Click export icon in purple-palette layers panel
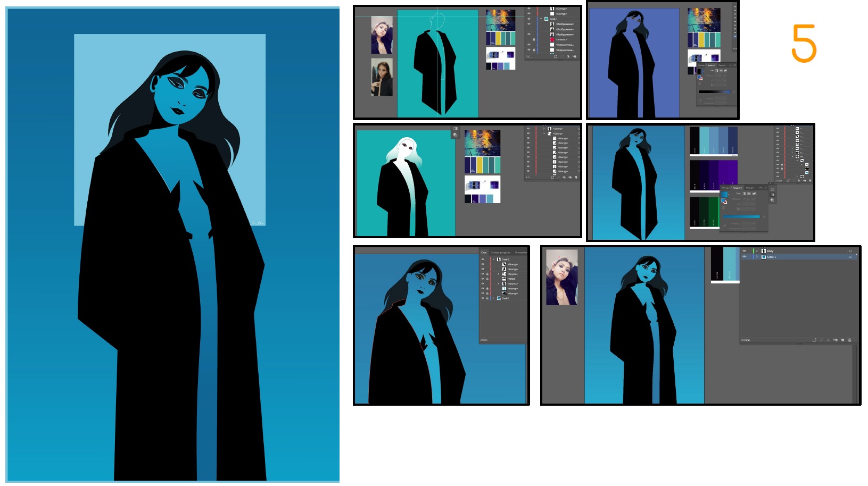The height and width of the screenshot is (486, 868). tap(788, 181)
